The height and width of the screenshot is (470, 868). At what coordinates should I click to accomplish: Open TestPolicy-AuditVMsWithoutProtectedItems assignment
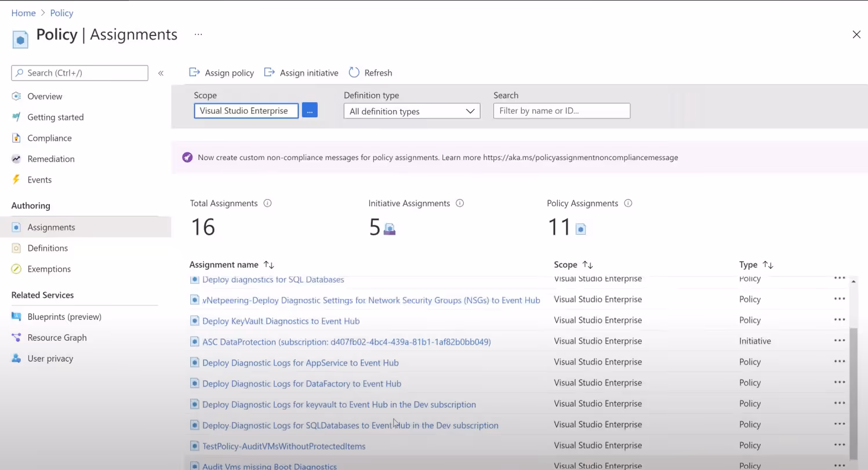pyautogui.click(x=284, y=446)
